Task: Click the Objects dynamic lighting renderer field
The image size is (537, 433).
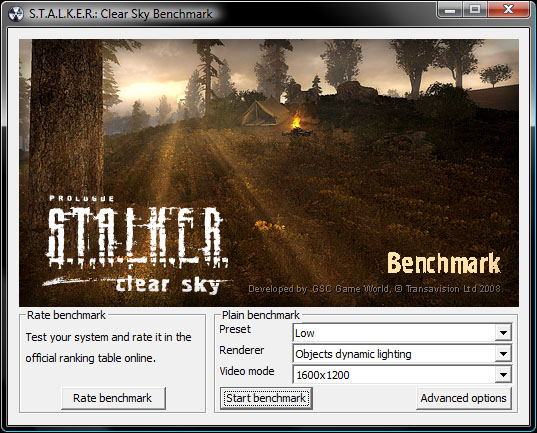Action: tap(402, 354)
